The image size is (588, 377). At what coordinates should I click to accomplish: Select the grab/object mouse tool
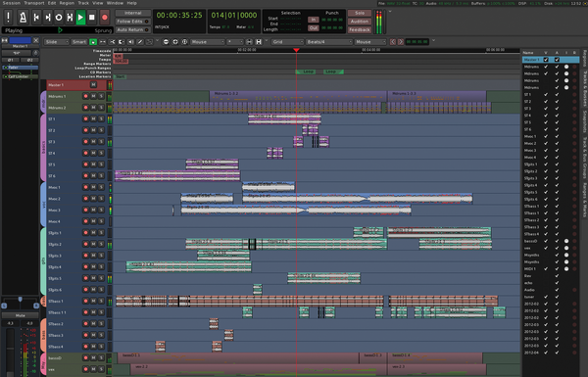tap(93, 42)
